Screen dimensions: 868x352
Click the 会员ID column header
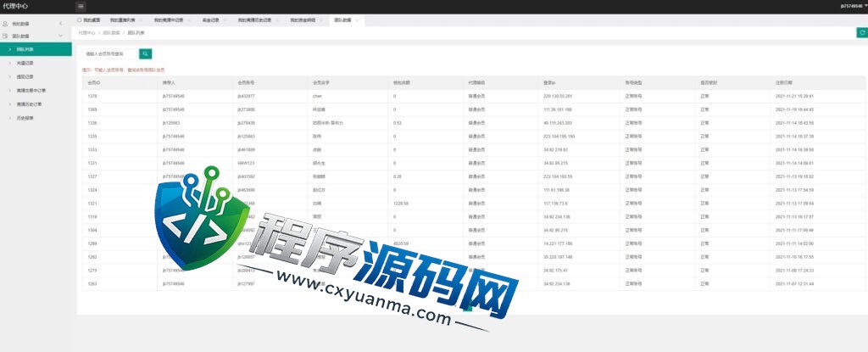(93, 82)
